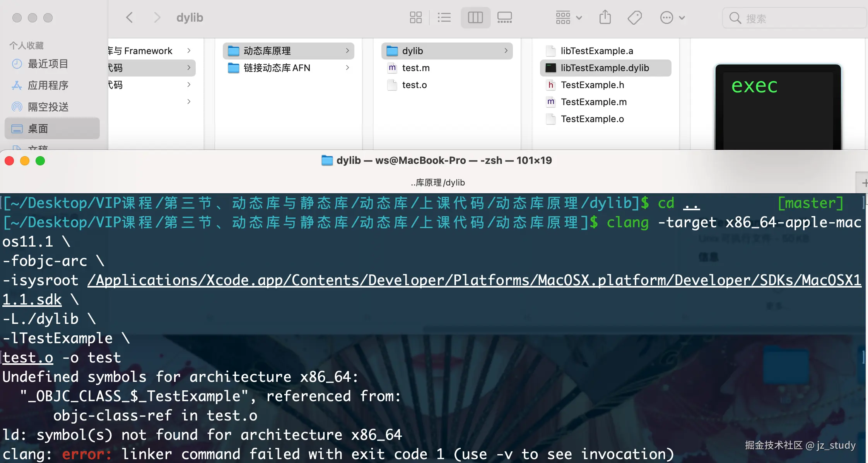868x463 pixels.
Task: Switch Finder to list view
Action: coord(444,17)
